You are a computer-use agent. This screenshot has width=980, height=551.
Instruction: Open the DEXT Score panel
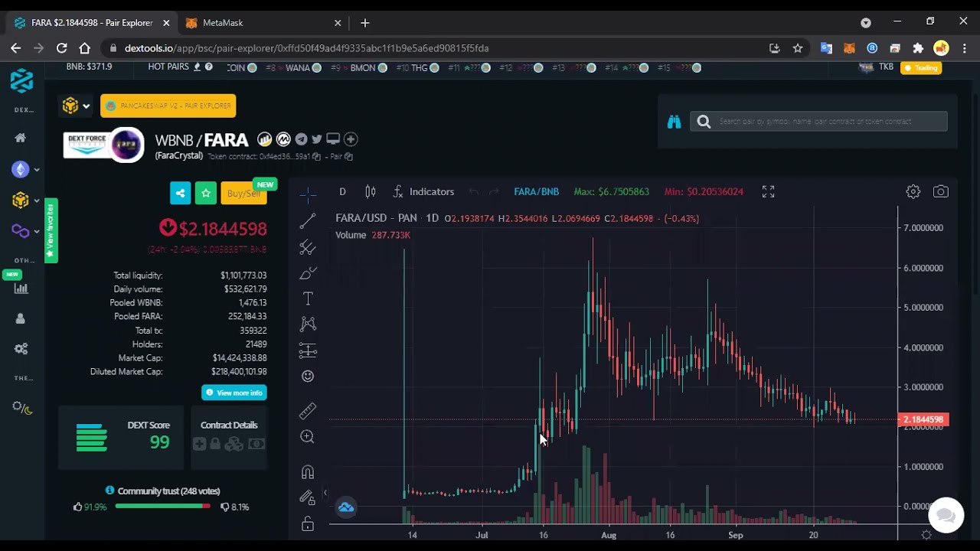tap(121, 437)
